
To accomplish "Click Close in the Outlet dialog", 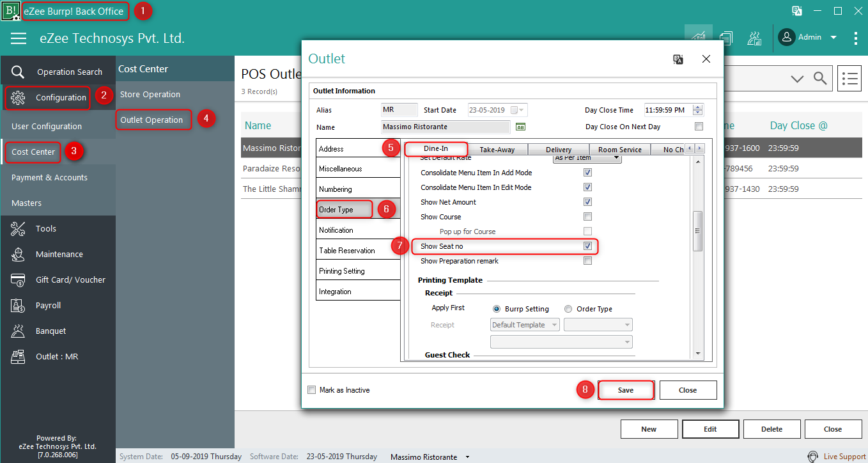I will (688, 390).
